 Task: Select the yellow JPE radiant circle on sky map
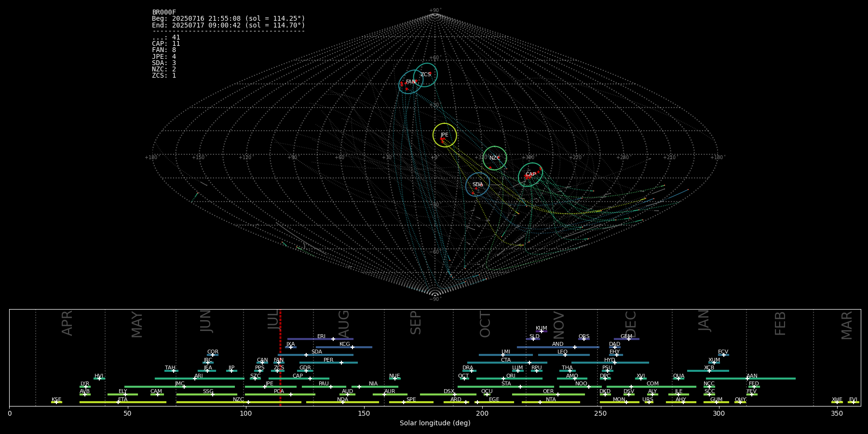[445, 135]
